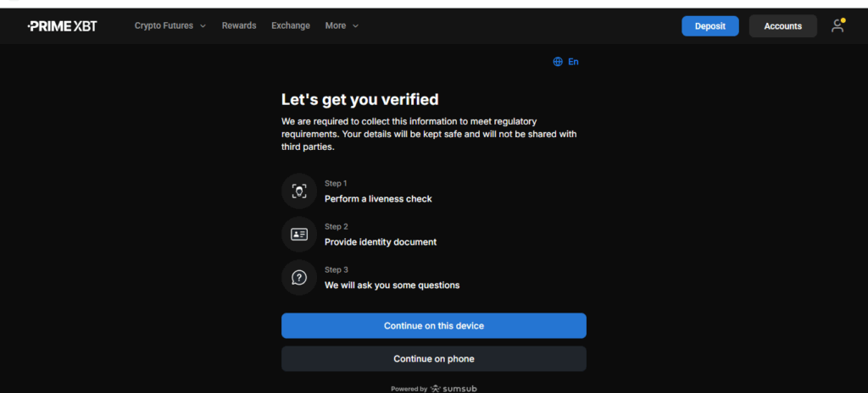The image size is (868, 393).
Task: Click the PrimeXBT logo
Action: point(62,25)
